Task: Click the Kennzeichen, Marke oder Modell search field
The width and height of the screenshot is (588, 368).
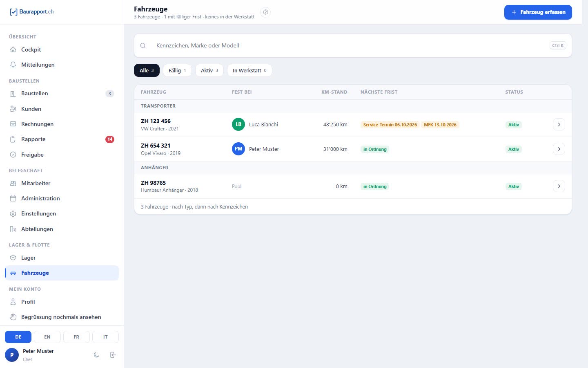Action: [353, 45]
